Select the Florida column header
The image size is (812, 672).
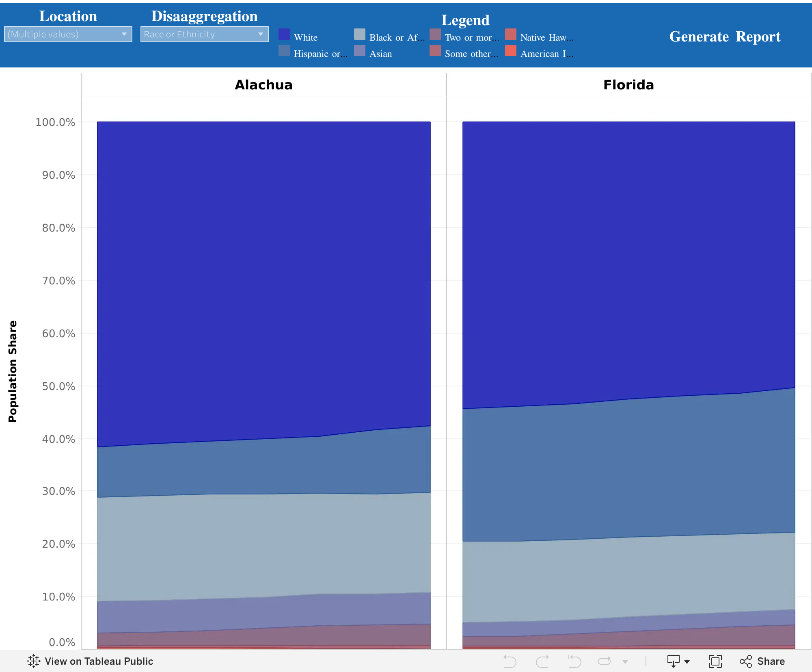pos(628,85)
